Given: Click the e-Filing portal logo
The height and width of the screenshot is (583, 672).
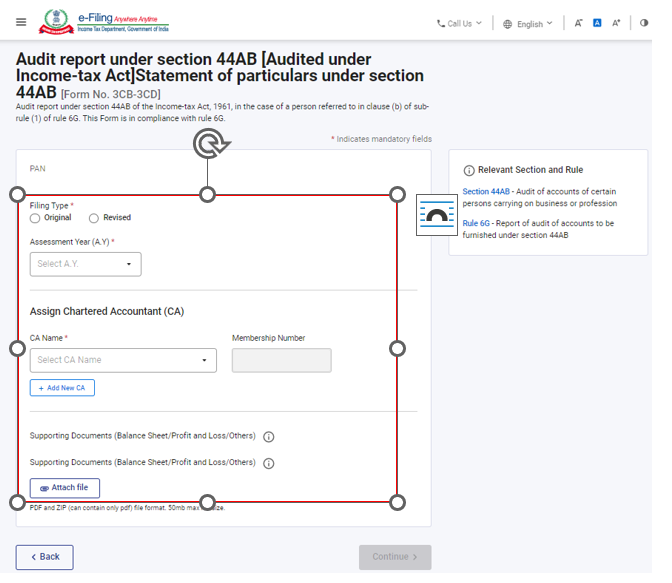Looking at the screenshot, I should (x=105, y=22).
